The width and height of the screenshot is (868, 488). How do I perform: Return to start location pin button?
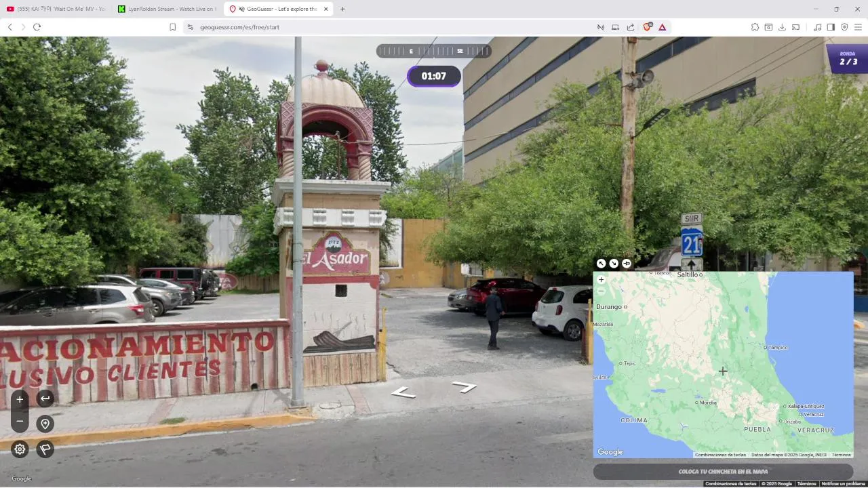click(45, 424)
